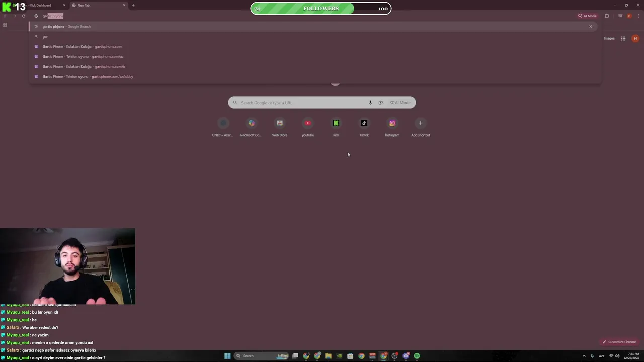This screenshot has width=644, height=362.
Task: Open Task View on taskbar
Action: coord(295,356)
